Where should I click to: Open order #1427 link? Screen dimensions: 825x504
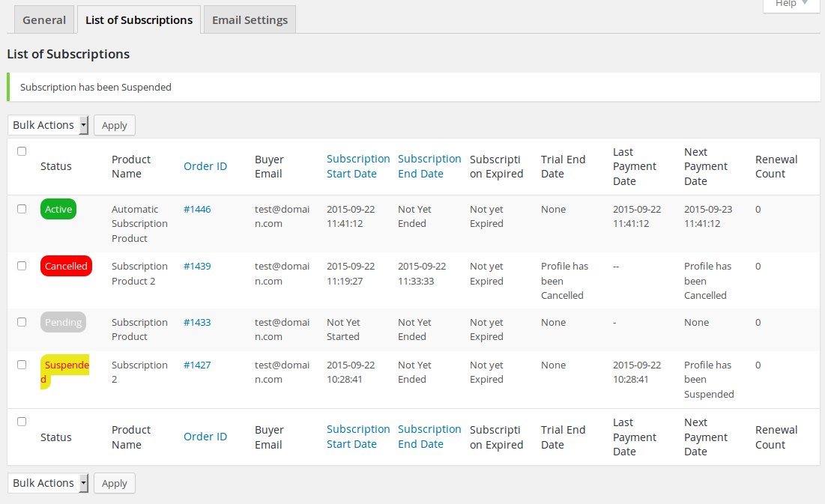[197, 365]
